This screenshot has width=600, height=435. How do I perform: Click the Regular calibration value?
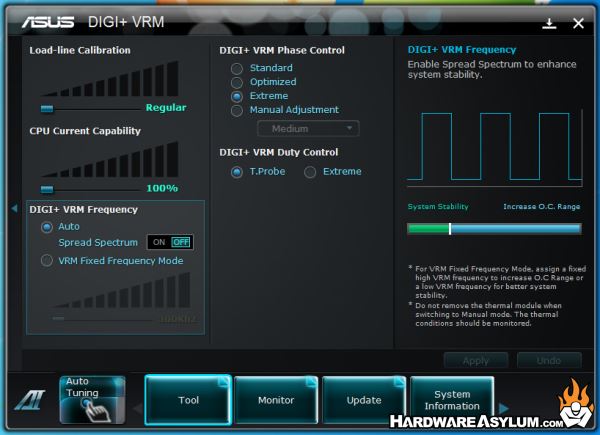click(x=166, y=108)
